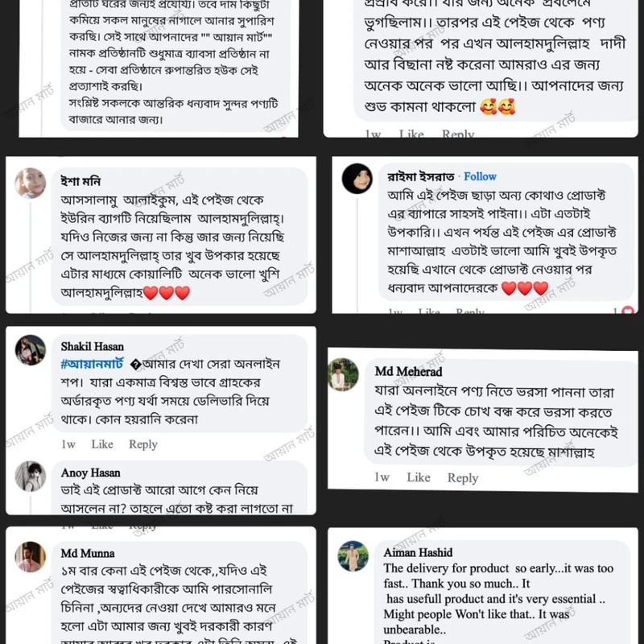Reply to Md Meherad's comment
The image size is (644, 644).
tap(462, 478)
